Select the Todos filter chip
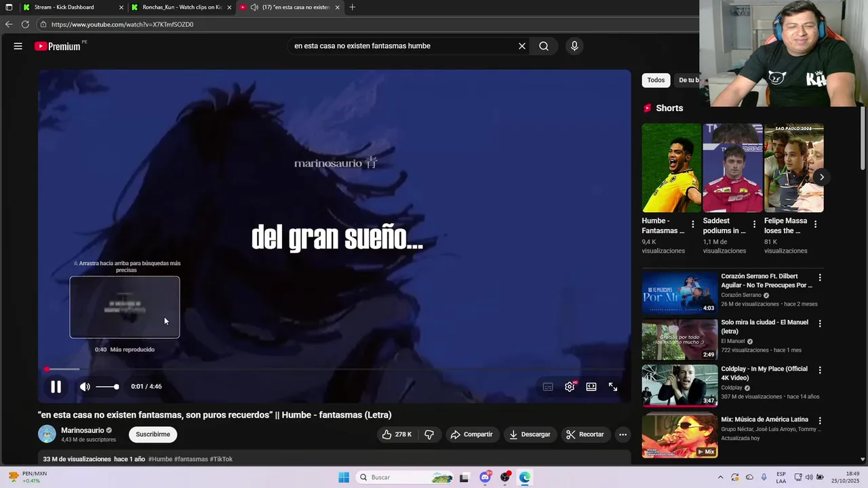This screenshot has width=868, height=488. pos(656,80)
